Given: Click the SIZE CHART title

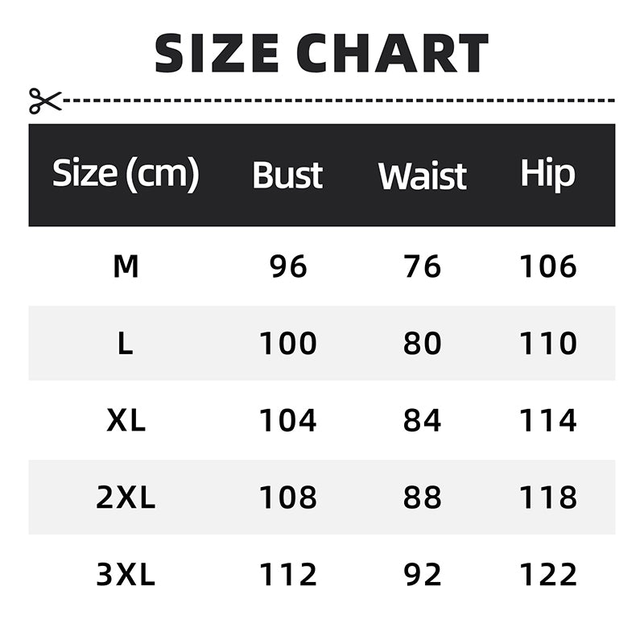Looking at the screenshot, I should (x=322, y=53).
